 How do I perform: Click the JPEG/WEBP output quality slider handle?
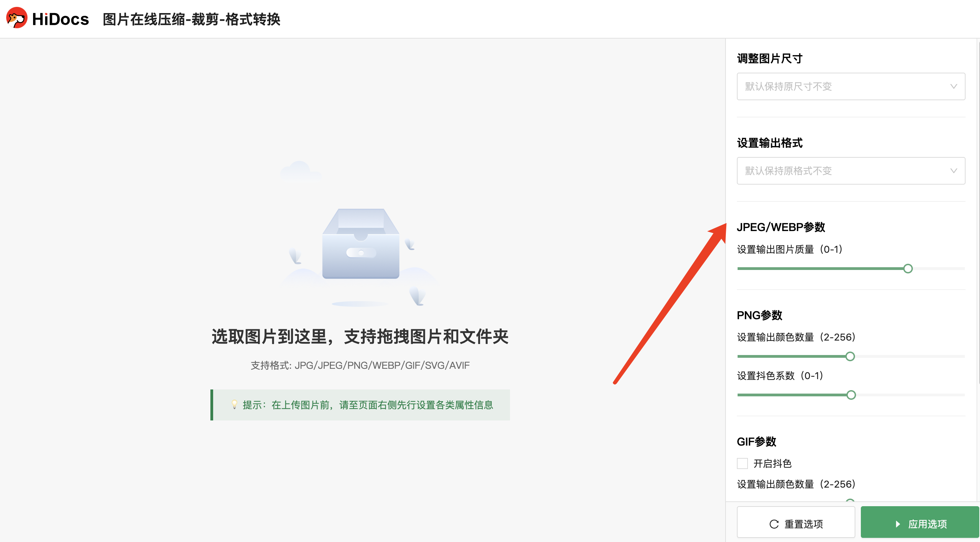click(x=908, y=269)
